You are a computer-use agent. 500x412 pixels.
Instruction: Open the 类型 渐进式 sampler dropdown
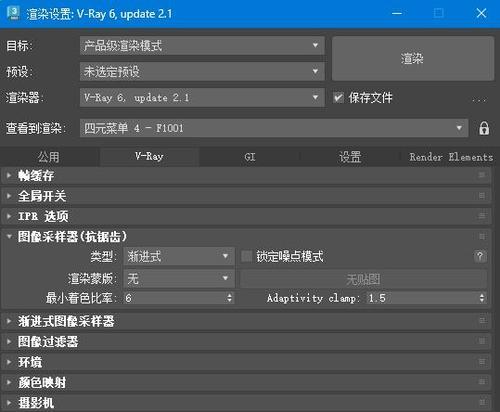[x=179, y=256]
